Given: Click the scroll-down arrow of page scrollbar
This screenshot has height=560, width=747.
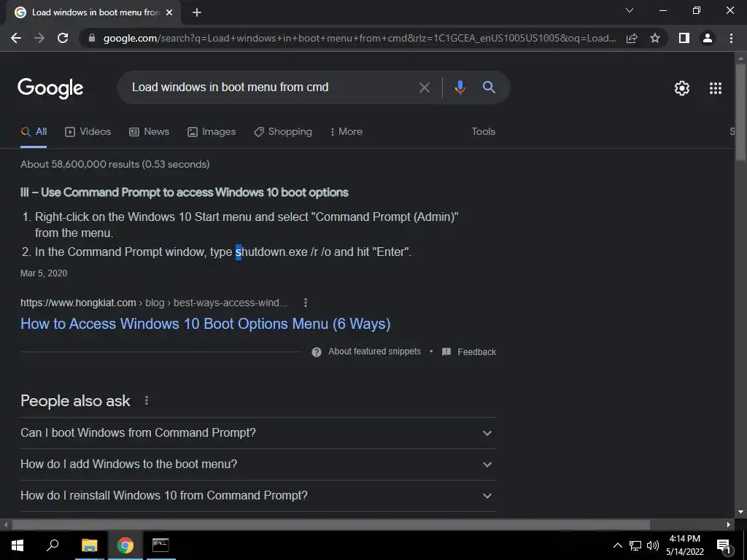Looking at the screenshot, I should point(740,512).
